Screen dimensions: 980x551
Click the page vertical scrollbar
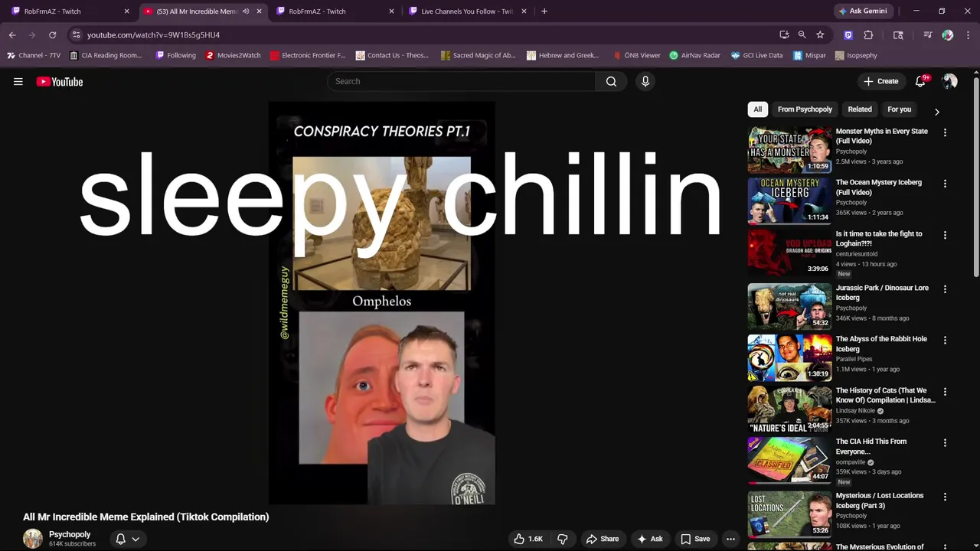click(x=976, y=176)
